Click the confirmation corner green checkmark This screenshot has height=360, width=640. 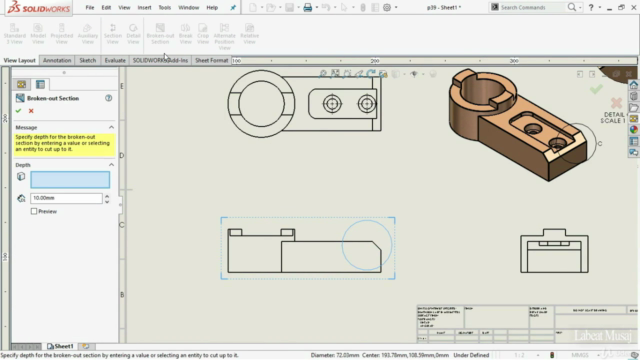(596, 89)
